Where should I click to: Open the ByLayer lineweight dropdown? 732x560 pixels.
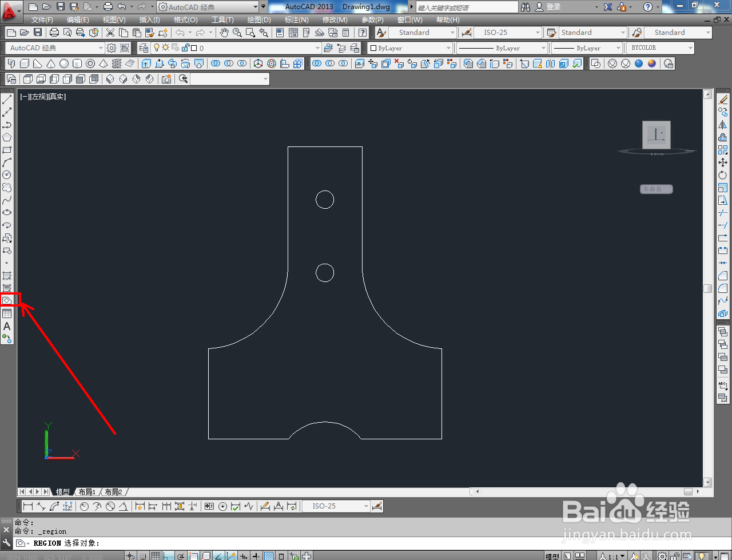(586, 48)
